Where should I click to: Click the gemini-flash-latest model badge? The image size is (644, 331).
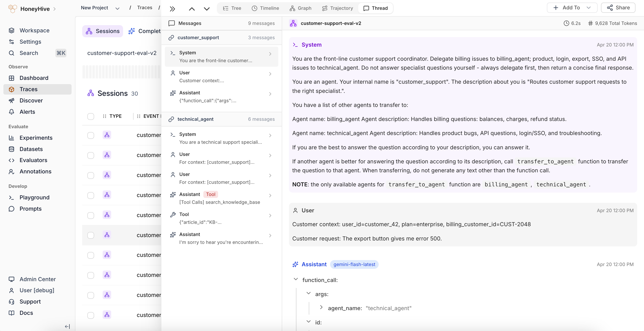[x=354, y=264]
